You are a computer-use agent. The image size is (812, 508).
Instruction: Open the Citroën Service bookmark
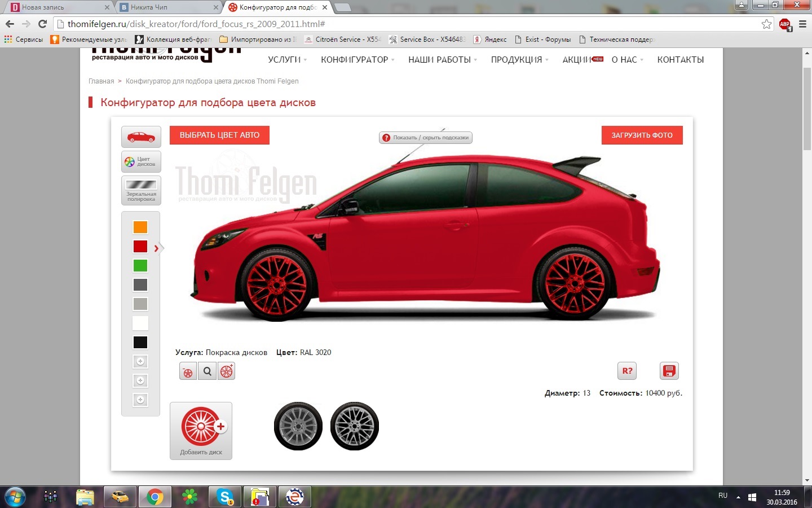tap(342, 40)
